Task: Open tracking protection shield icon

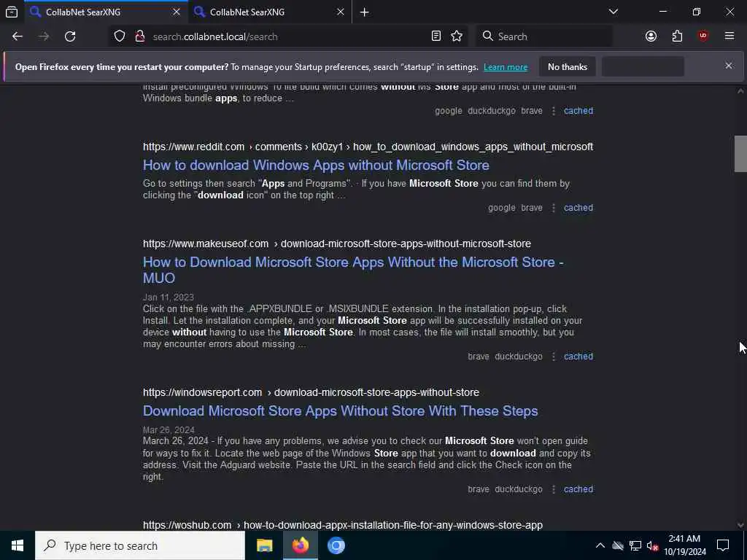Action: [x=120, y=36]
